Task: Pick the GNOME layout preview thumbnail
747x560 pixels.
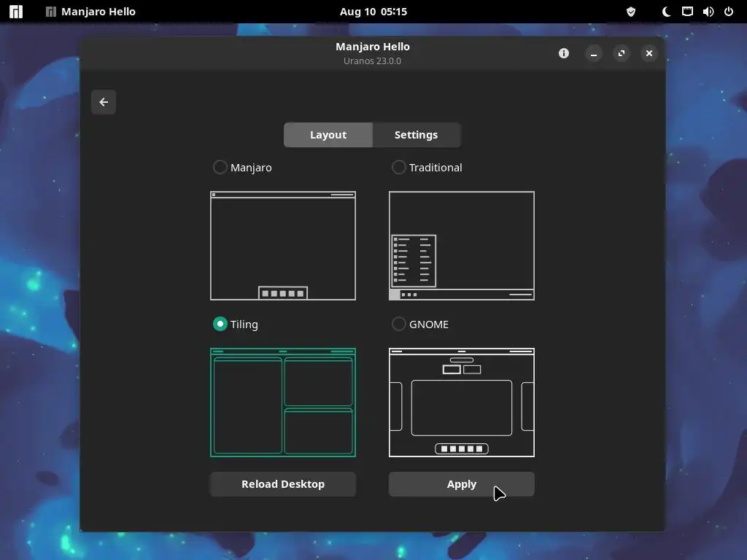Action: [x=462, y=402]
